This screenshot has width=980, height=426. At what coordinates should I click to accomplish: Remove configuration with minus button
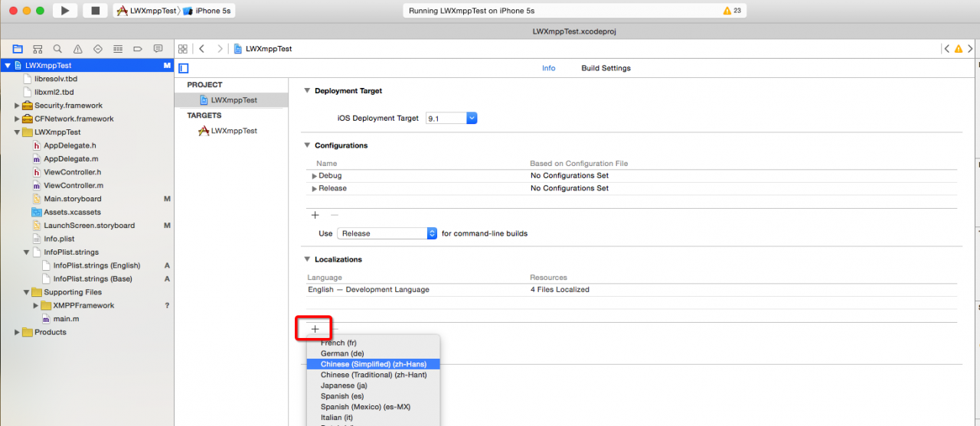tap(334, 215)
